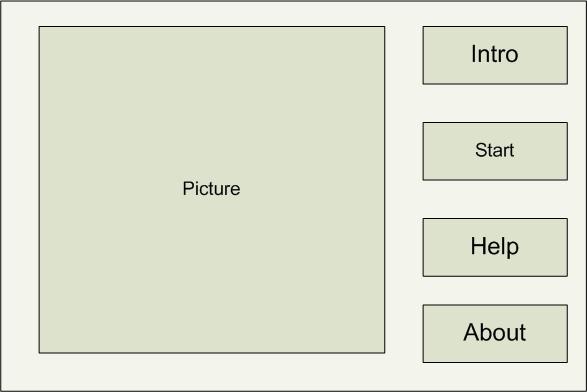Open the Help section
Viewport: 587px width, 392px height.
(495, 247)
